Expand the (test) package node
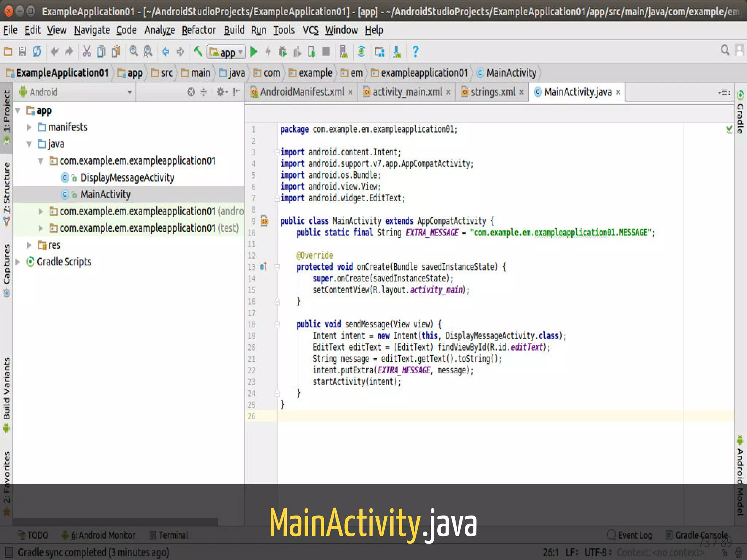Image resolution: width=747 pixels, height=560 pixels. (41, 228)
